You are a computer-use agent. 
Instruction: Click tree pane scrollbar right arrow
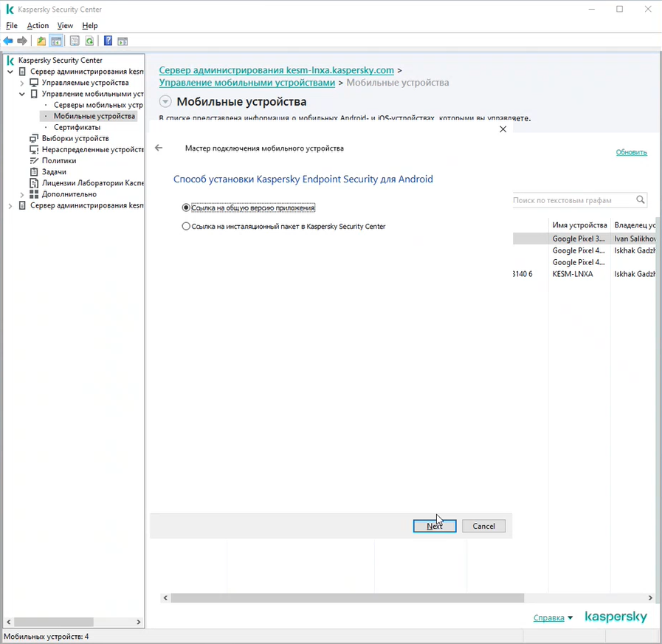click(x=139, y=622)
